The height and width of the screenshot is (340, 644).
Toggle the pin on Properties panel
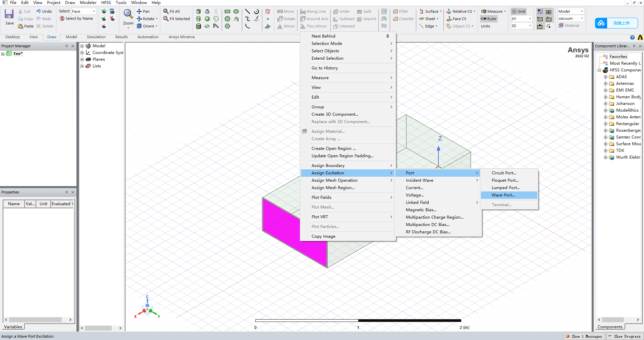(66, 192)
